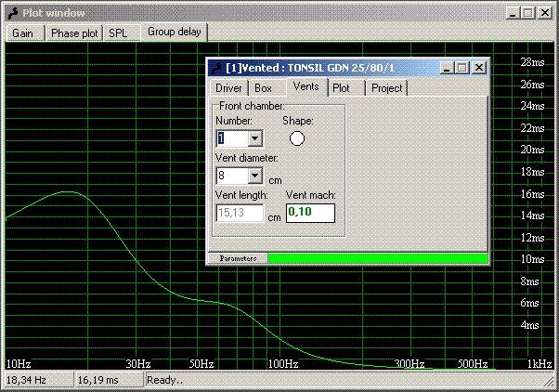Click the Vent length input field

[240, 213]
